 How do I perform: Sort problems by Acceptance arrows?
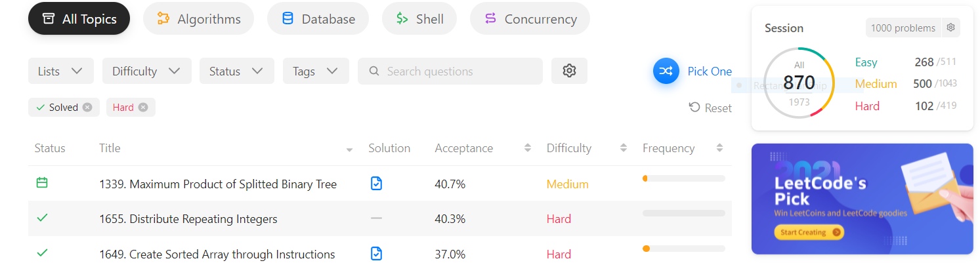coord(528,148)
